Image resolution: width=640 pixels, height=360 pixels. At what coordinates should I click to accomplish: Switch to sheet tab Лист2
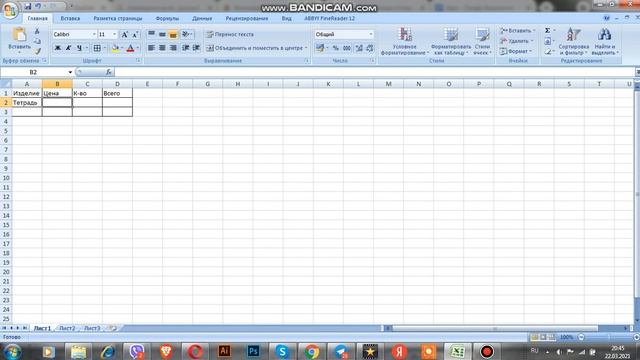pos(67,328)
